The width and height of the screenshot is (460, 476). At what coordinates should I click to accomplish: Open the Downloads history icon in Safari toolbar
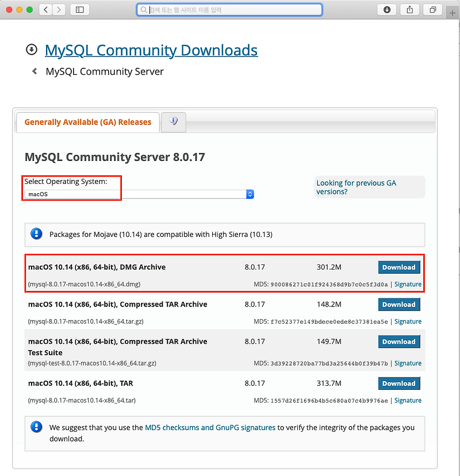pyautogui.click(x=386, y=9)
